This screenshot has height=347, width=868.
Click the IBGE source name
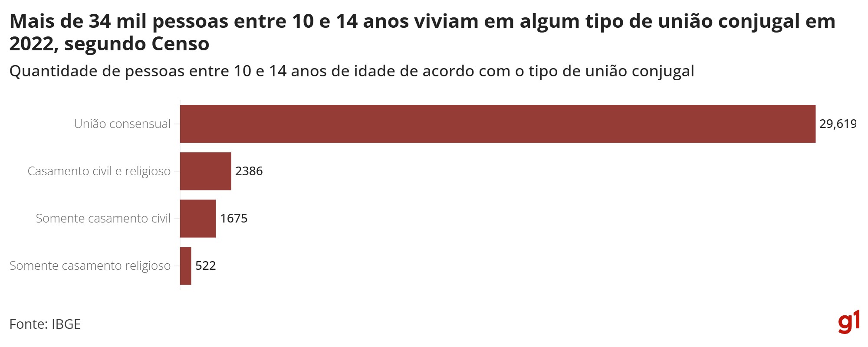(66, 324)
